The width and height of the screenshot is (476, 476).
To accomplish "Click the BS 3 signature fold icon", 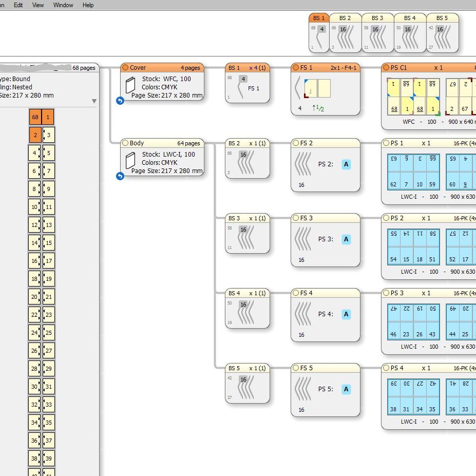I will point(246,238).
